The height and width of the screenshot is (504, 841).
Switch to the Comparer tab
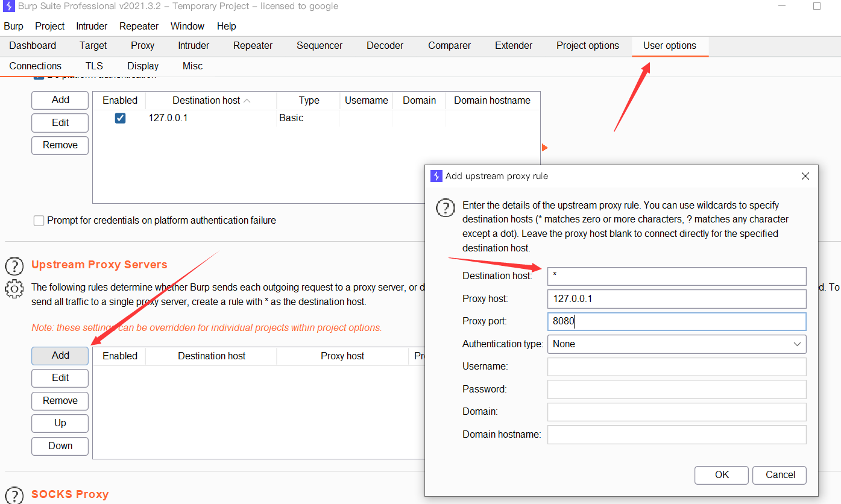(x=449, y=46)
